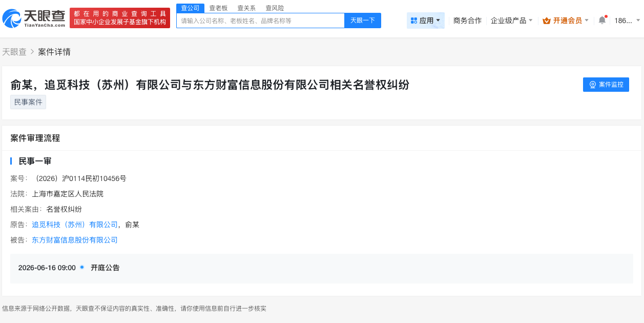Open the 开通会员 dropdown chevron

[x=586, y=20]
